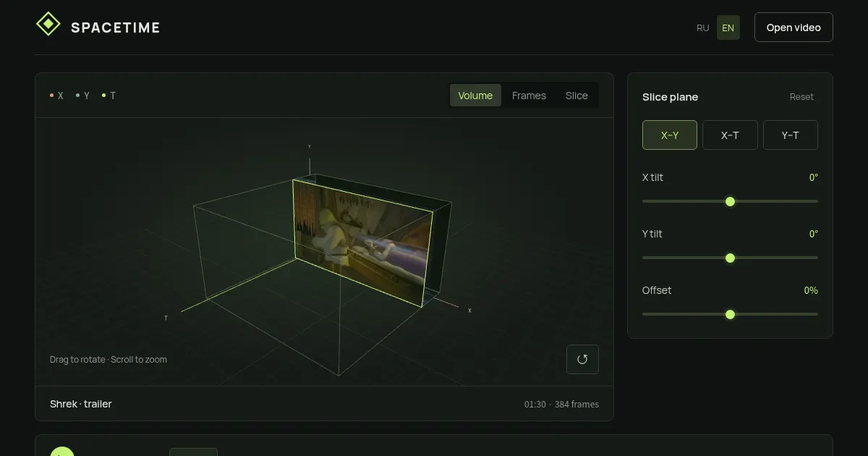Choose the X-T slice plane

pyautogui.click(x=730, y=135)
